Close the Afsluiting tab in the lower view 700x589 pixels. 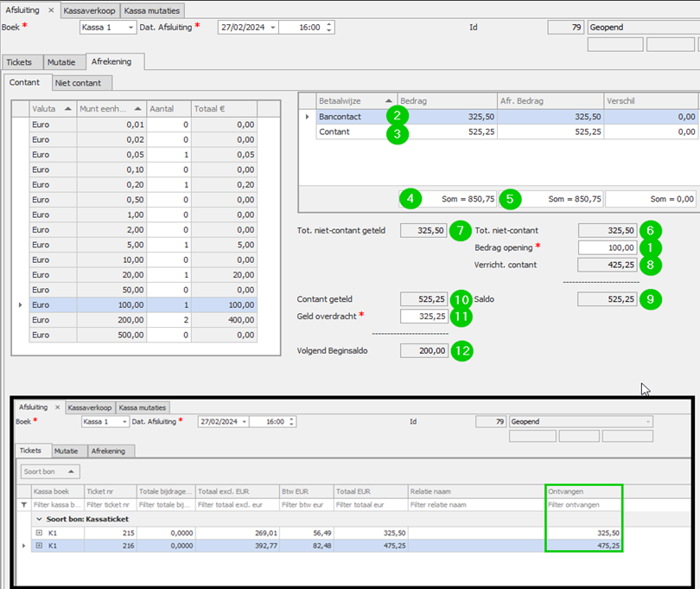(57, 407)
